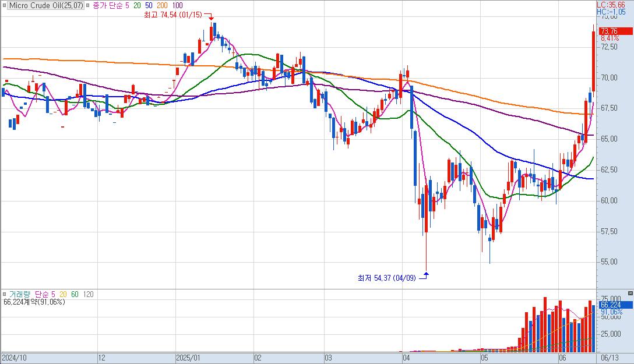
Task: Click the 57,50 price axis label
Action: [610, 231]
